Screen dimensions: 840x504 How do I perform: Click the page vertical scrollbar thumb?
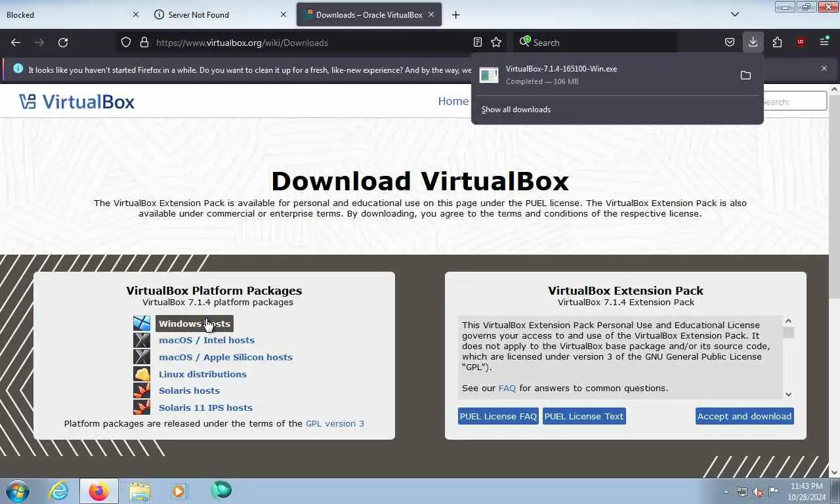click(x=835, y=197)
